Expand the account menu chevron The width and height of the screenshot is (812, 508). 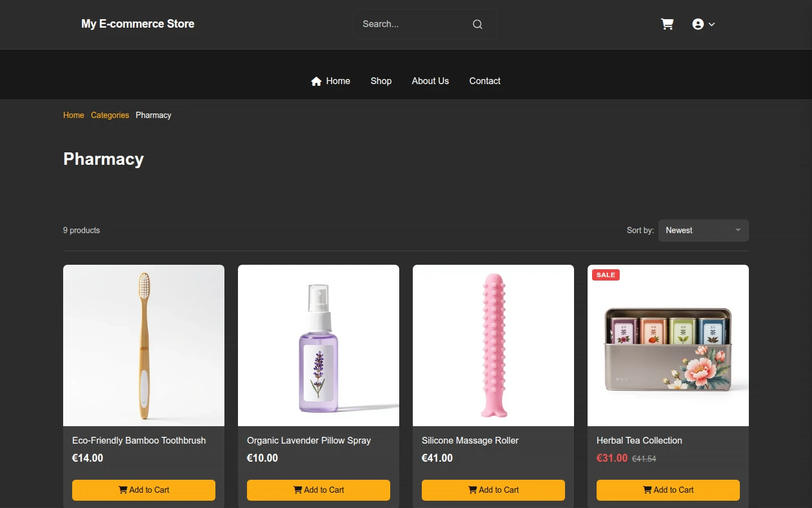pos(712,24)
